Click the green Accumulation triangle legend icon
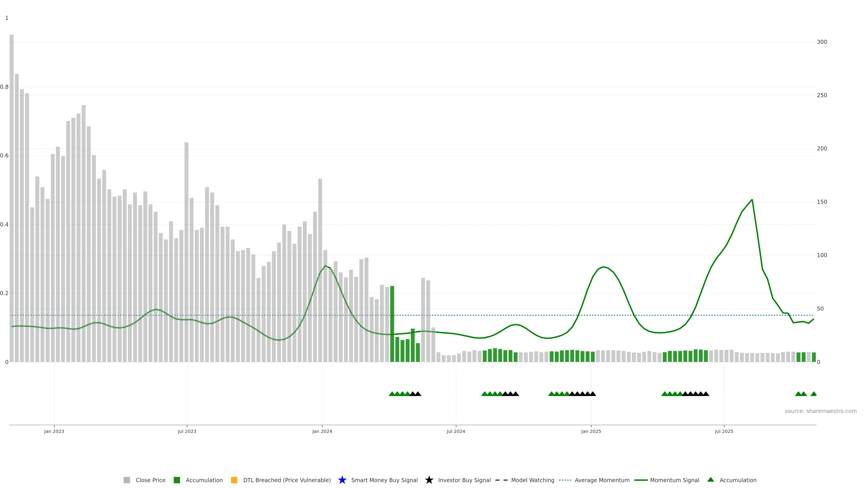This screenshot has width=868, height=488. [711, 480]
